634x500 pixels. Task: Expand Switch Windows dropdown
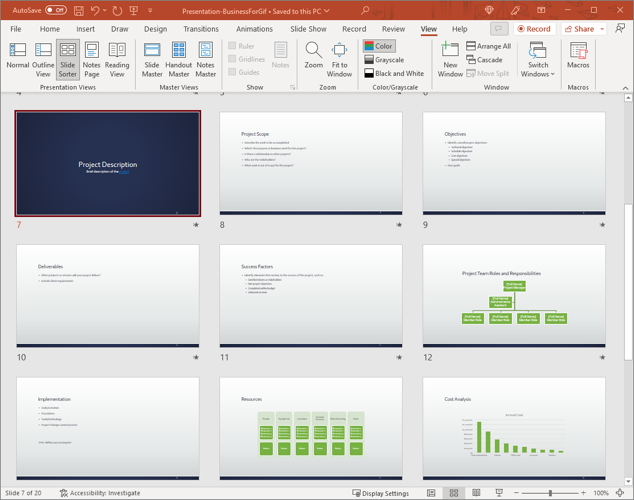click(538, 59)
